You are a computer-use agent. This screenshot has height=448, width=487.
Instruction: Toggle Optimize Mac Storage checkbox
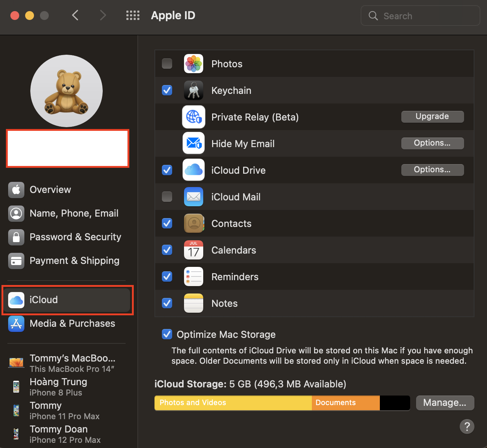point(167,334)
